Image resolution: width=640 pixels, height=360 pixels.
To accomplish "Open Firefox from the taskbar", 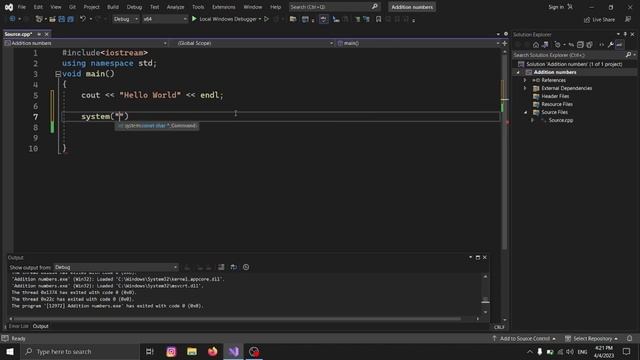I will click(213, 351).
